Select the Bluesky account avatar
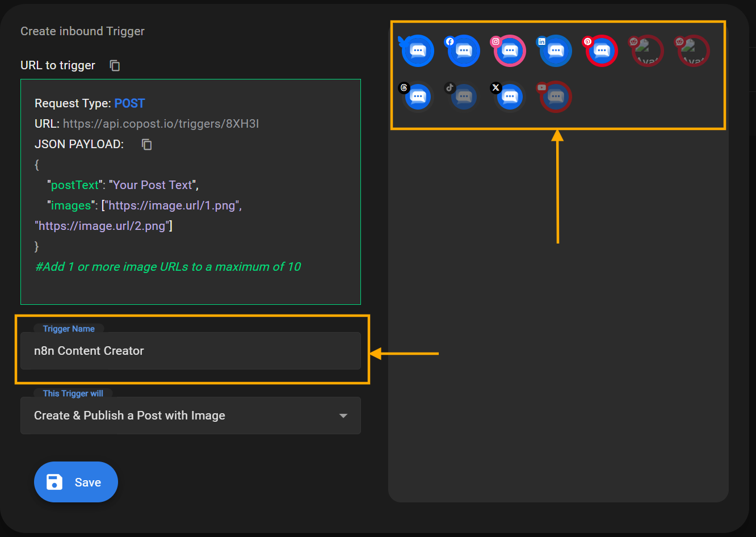This screenshot has height=537, width=756. pyautogui.click(x=418, y=51)
